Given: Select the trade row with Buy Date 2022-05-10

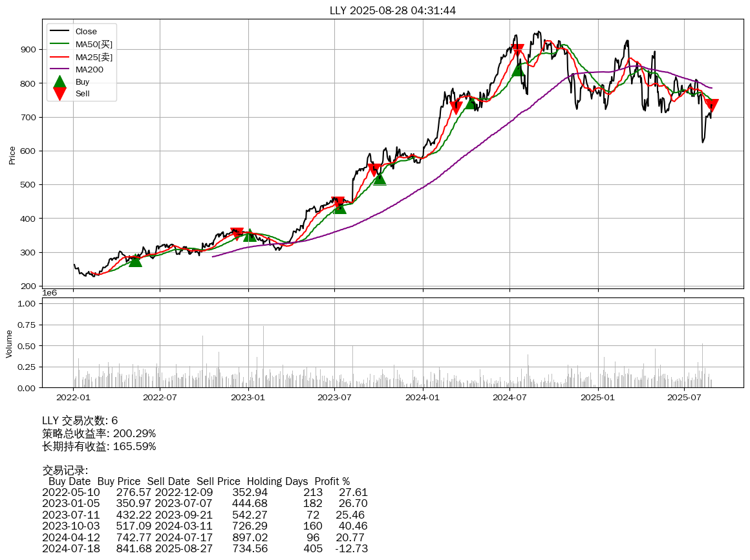Looking at the screenshot, I should (204, 493).
